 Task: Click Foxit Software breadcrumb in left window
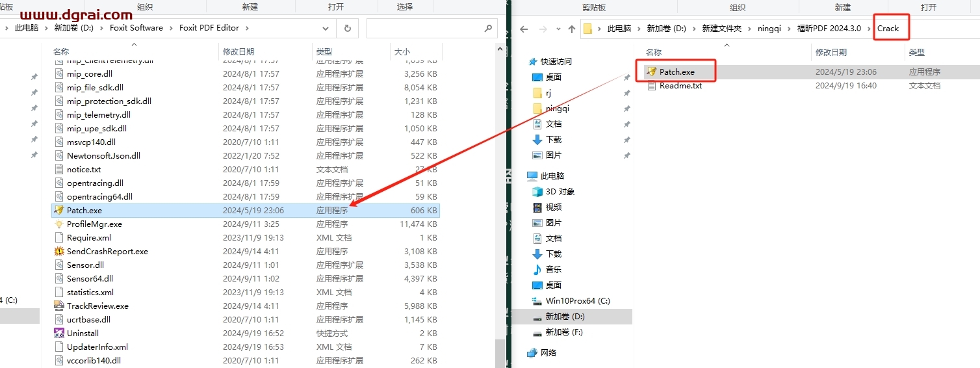138,28
